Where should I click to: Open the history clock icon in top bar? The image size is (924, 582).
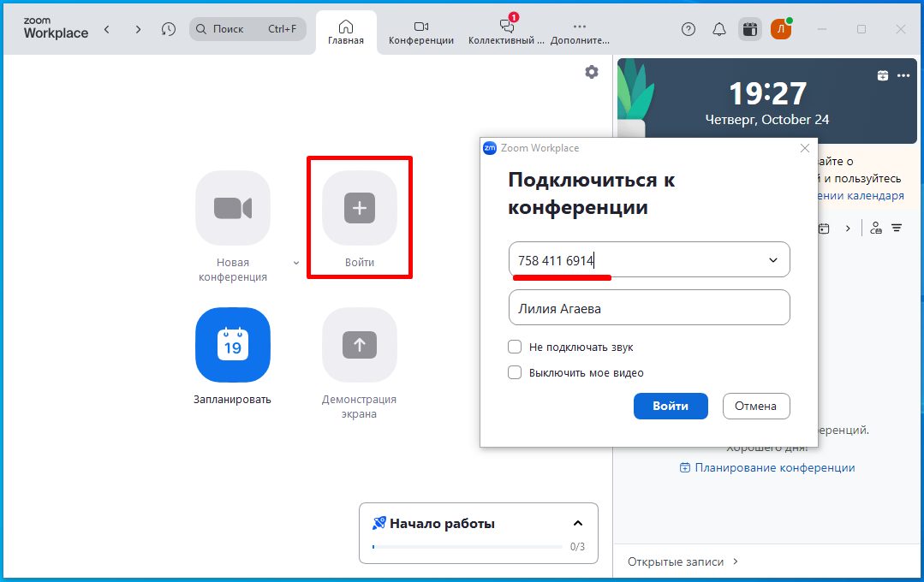pyautogui.click(x=169, y=29)
